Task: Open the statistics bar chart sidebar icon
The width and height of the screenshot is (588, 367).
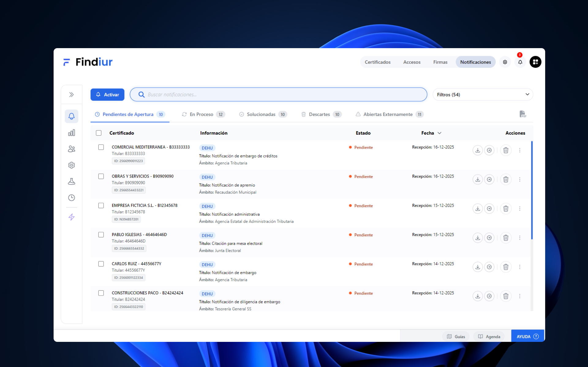Action: tap(71, 133)
